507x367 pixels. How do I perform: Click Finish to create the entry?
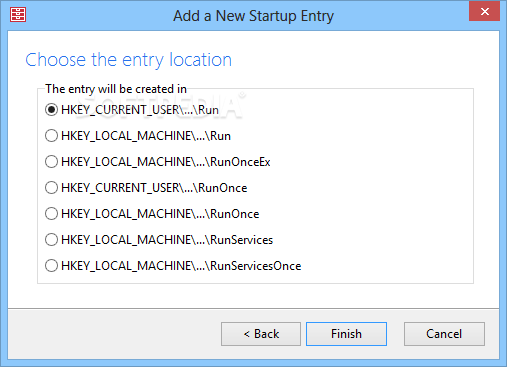click(346, 334)
